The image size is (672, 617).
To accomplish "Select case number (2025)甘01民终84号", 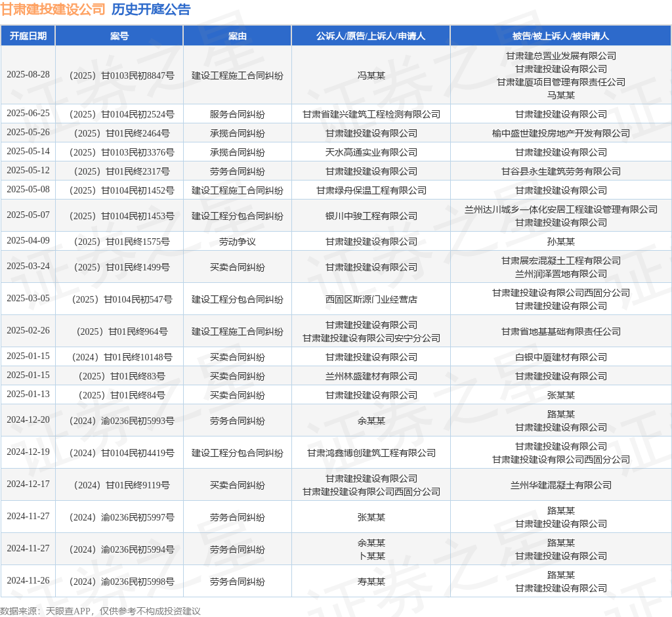I will (x=121, y=395).
